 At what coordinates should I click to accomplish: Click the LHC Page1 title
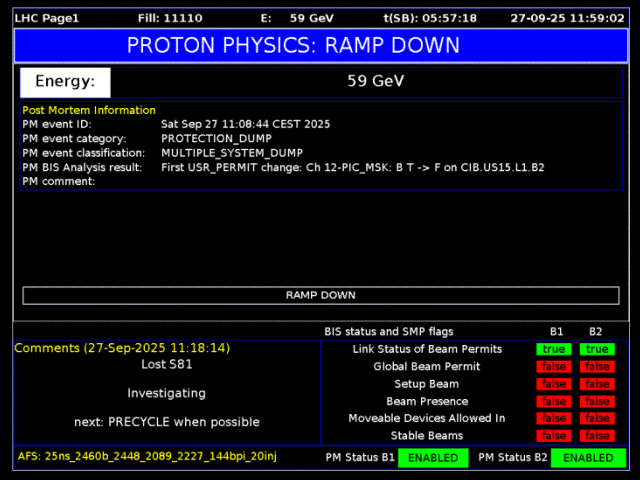tap(46, 18)
